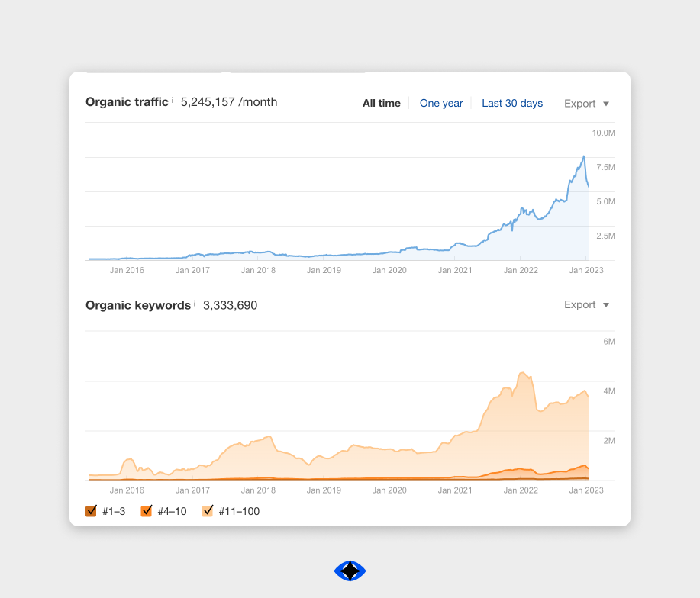Screen dimensions: 700x598
Task: Click the 2M axis label on keywords chart
Action: pos(609,441)
